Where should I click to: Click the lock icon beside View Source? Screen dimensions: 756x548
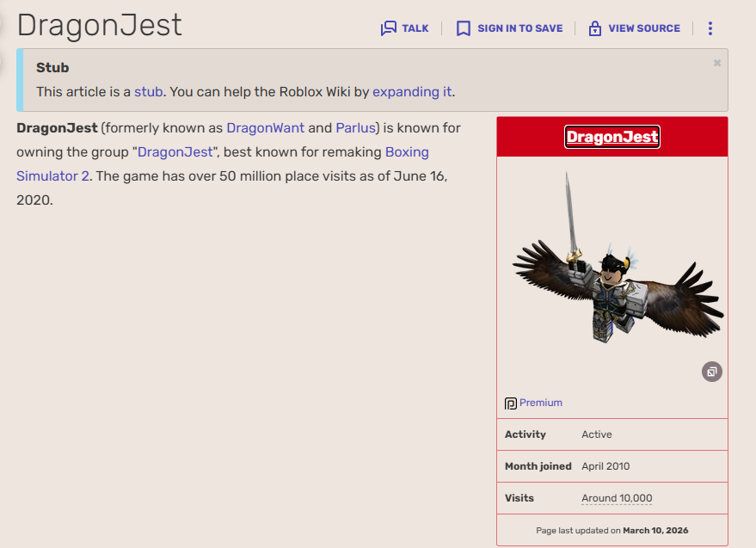tap(595, 28)
